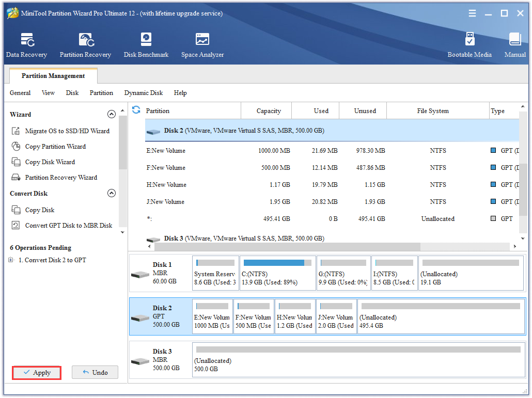532x398 pixels.
Task: Open the General menu
Action: 20,93
